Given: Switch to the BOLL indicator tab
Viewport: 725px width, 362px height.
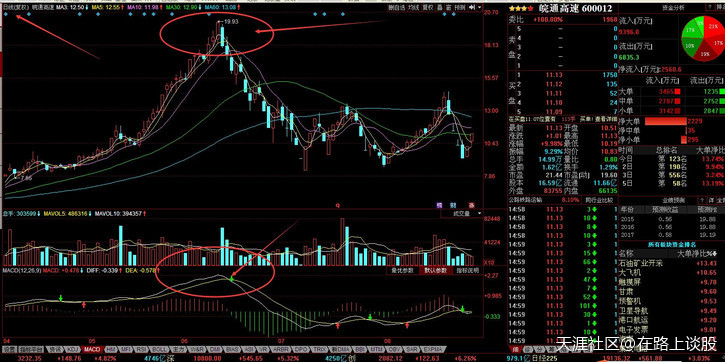Looking at the screenshot, I should tap(159, 349).
